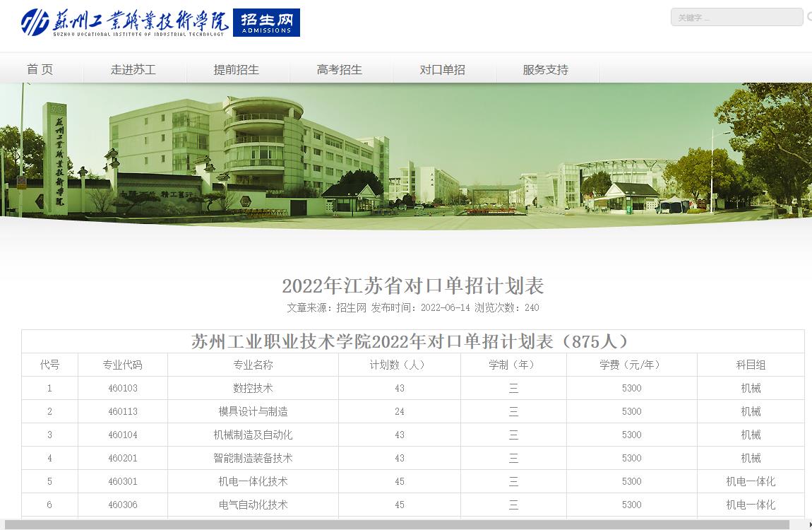This screenshot has width=812, height=530.
Task: Open the 对口单招 menu item
Action: (442, 69)
